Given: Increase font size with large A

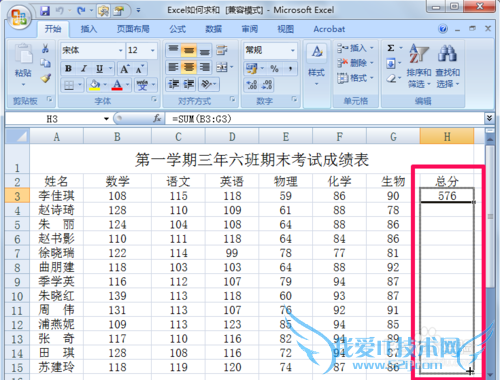Looking at the screenshot, I should tap(124, 69).
